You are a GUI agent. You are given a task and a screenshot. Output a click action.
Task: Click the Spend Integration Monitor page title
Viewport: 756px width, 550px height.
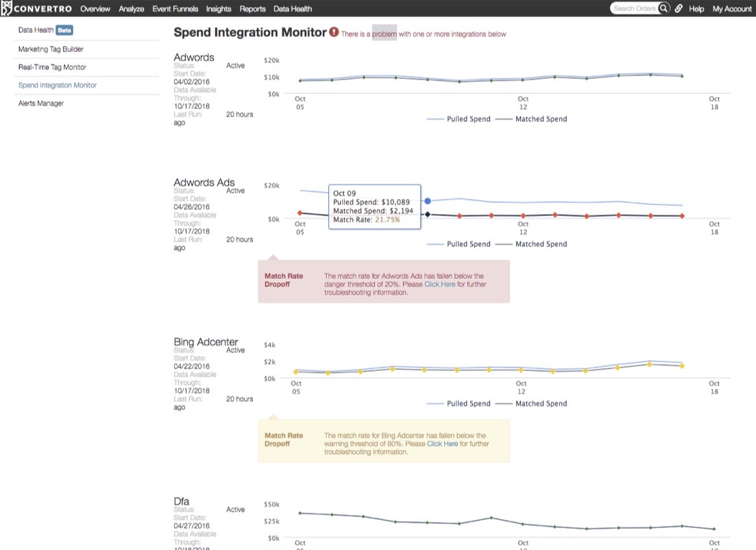(250, 32)
